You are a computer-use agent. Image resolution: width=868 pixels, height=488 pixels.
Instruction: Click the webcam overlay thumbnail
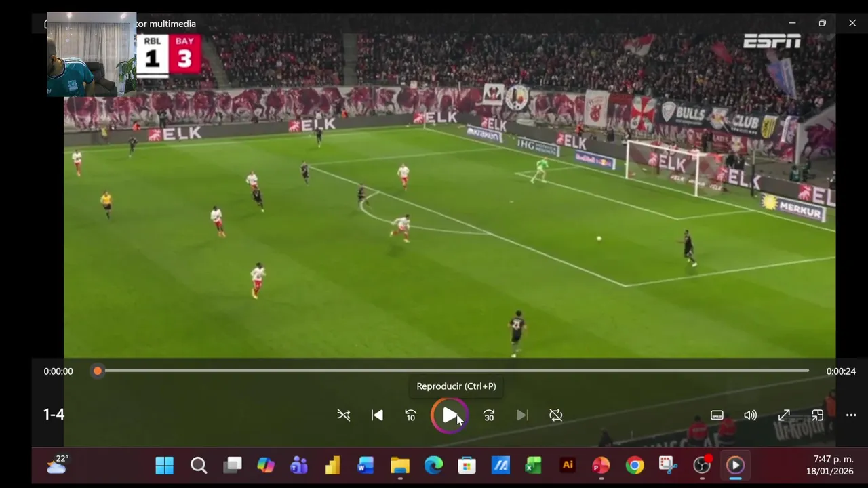[92, 54]
